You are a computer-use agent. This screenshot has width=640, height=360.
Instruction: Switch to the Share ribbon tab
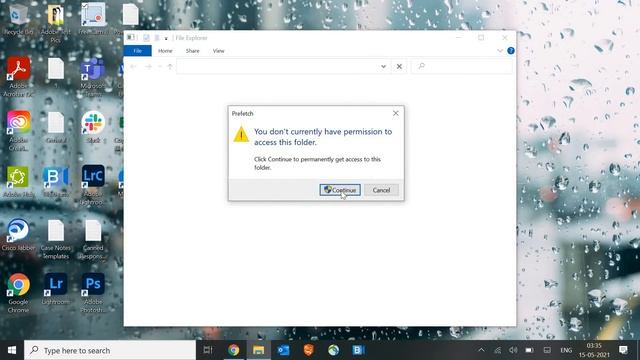(x=192, y=51)
